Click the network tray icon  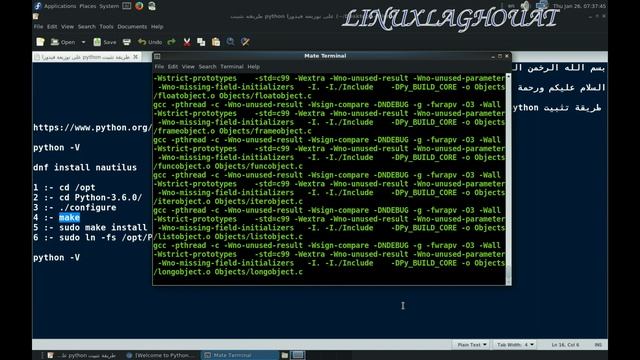[x=542, y=6]
